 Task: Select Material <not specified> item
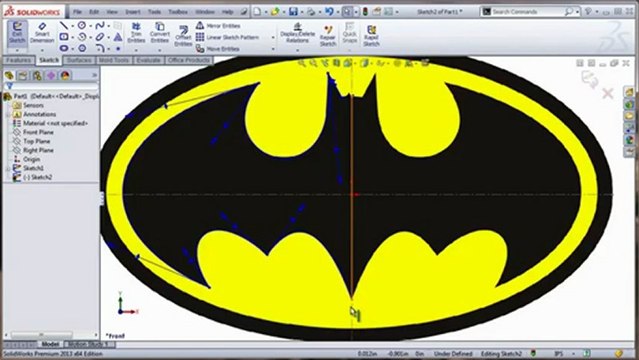pyautogui.click(x=51, y=123)
